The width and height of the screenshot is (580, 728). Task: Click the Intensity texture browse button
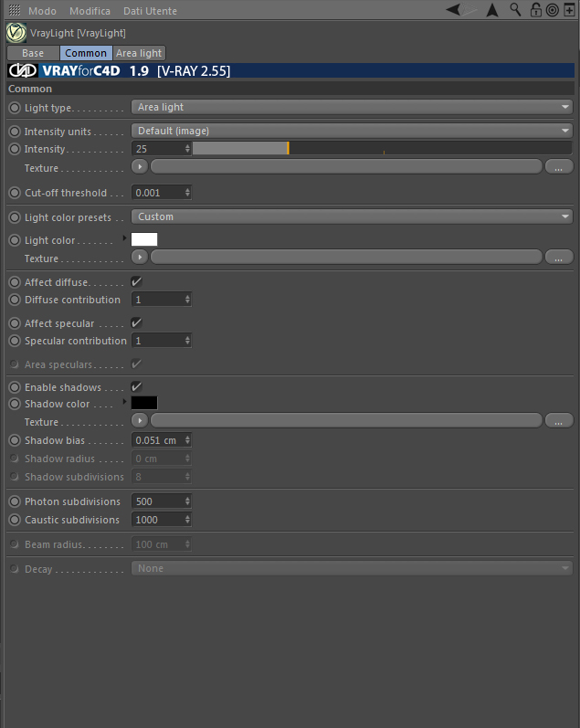[x=559, y=166]
